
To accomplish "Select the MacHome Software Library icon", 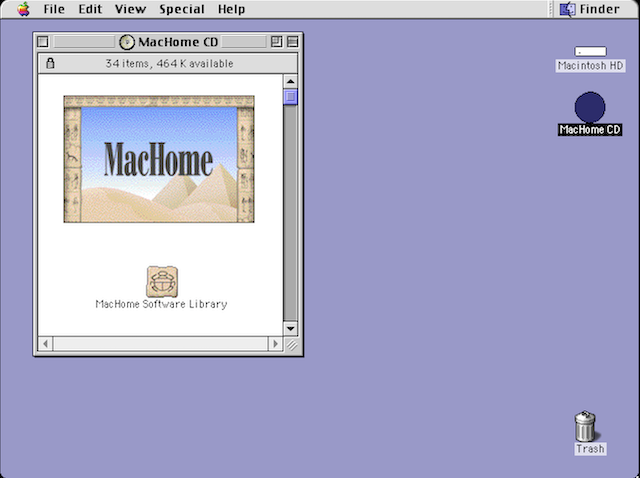I will tap(162, 282).
